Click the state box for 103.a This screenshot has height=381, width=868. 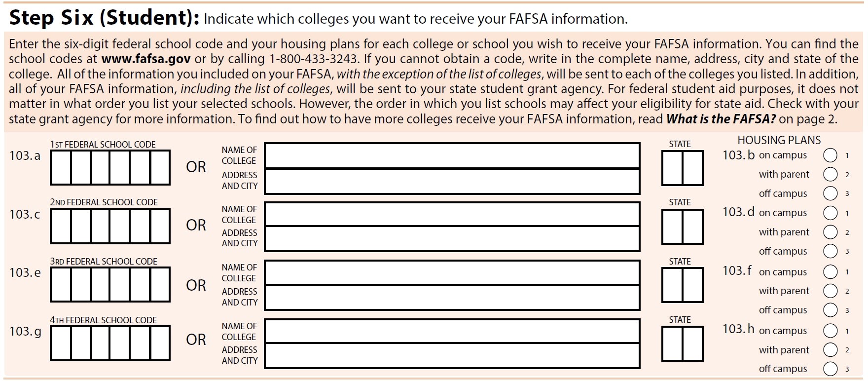point(682,168)
